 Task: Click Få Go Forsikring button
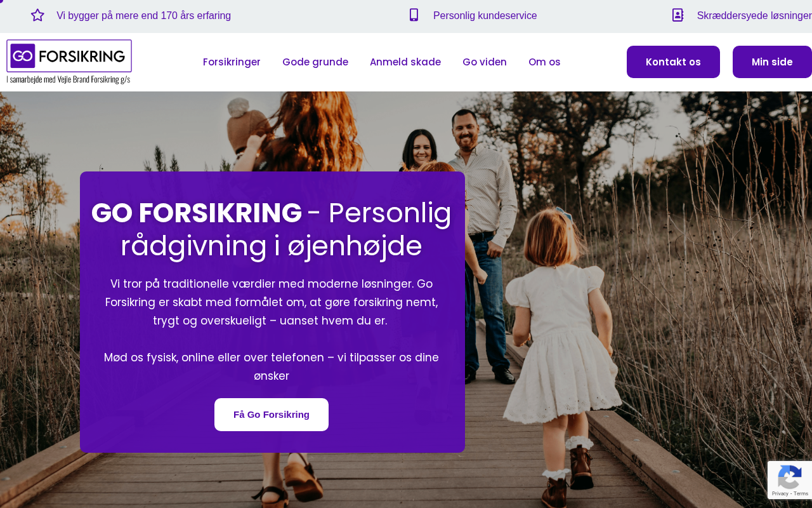coord(272,415)
